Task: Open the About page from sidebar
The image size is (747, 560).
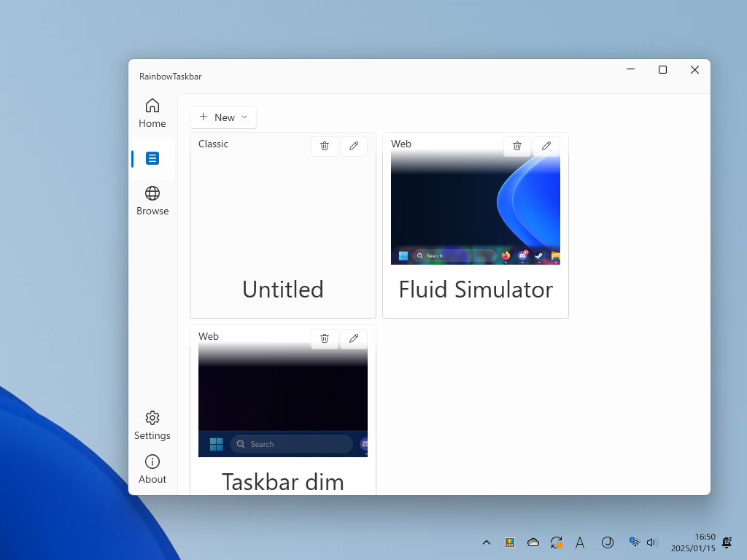Action: 152,462
